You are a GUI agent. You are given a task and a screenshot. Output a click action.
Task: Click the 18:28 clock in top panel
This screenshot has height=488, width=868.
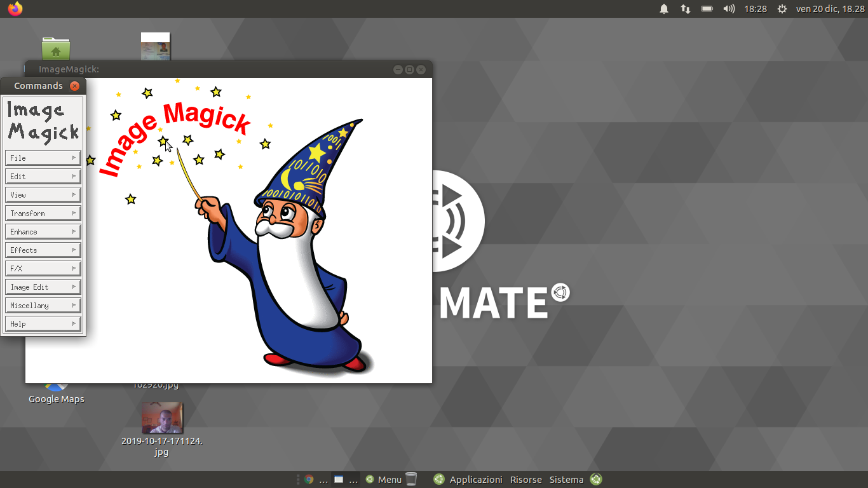tap(756, 9)
